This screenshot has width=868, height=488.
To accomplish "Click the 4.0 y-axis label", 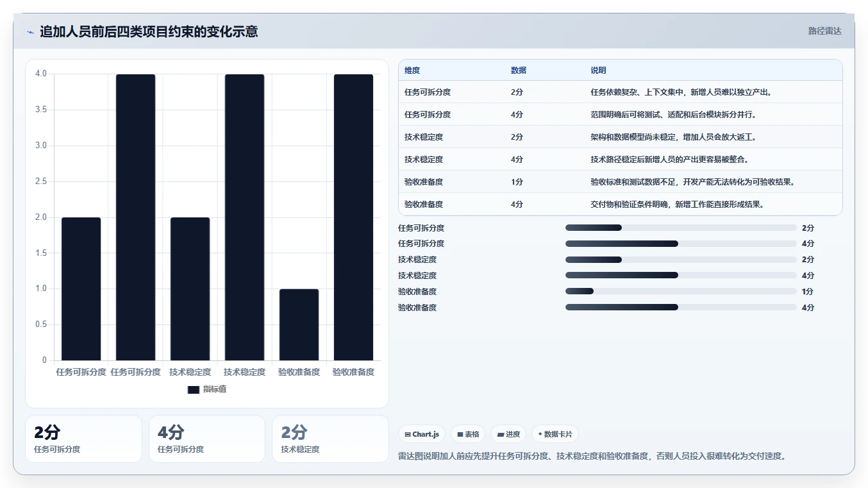I will pyautogui.click(x=41, y=74).
